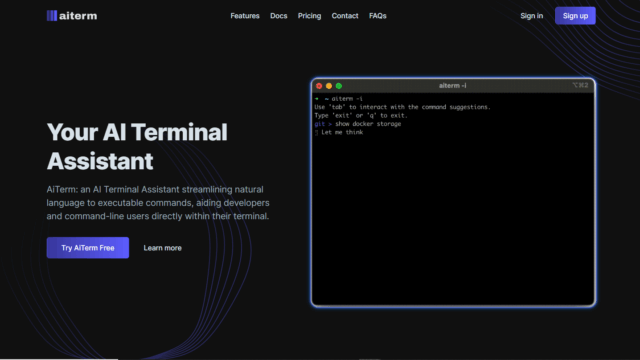640x360 pixels.
Task: Click the Sign in link
Action: tap(531, 16)
